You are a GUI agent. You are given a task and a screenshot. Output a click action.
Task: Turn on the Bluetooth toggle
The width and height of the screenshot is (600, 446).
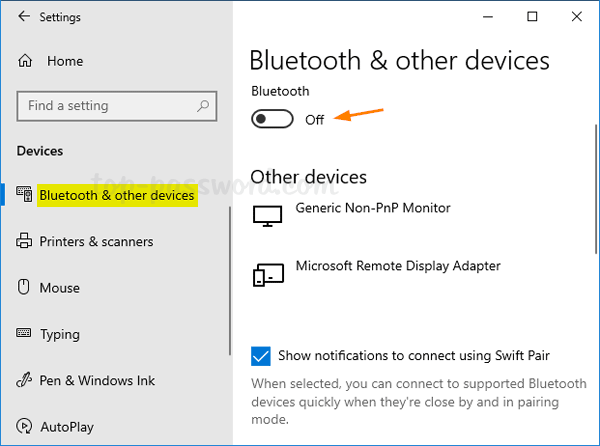[274, 119]
